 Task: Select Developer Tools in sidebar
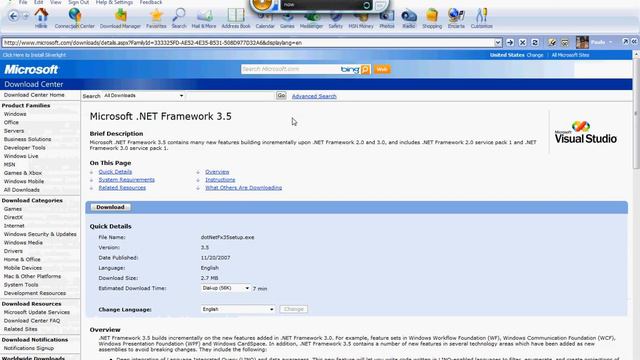(24, 148)
